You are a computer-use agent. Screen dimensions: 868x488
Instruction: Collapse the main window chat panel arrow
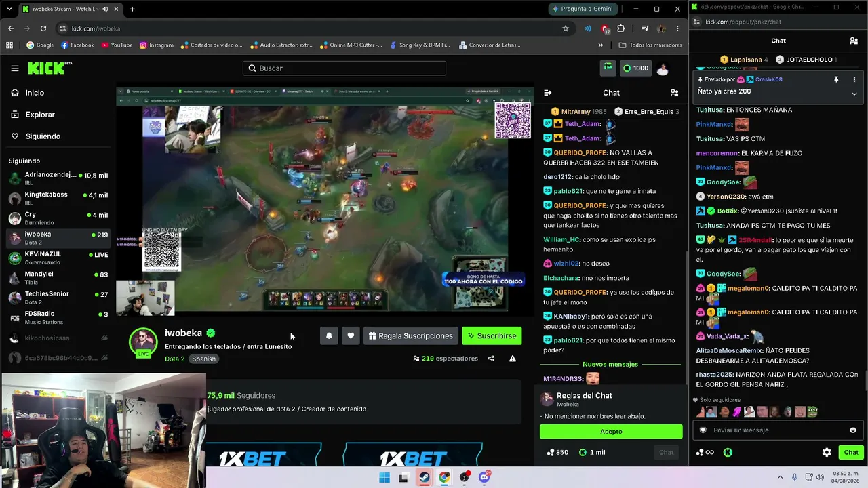(548, 93)
